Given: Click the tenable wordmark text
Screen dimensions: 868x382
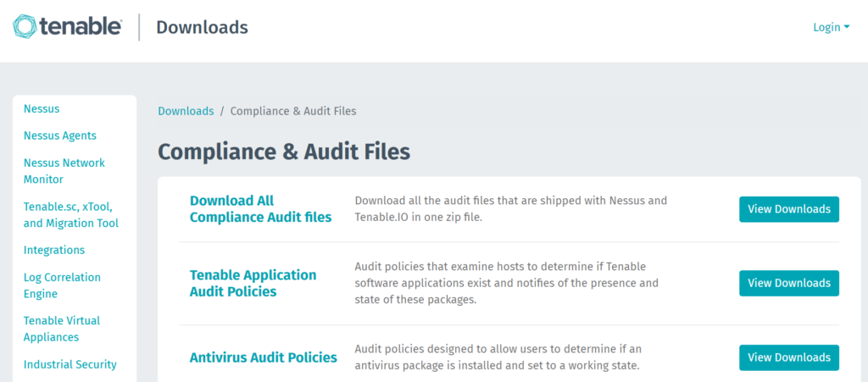Looking at the screenshot, I should pyautogui.click(x=81, y=27).
